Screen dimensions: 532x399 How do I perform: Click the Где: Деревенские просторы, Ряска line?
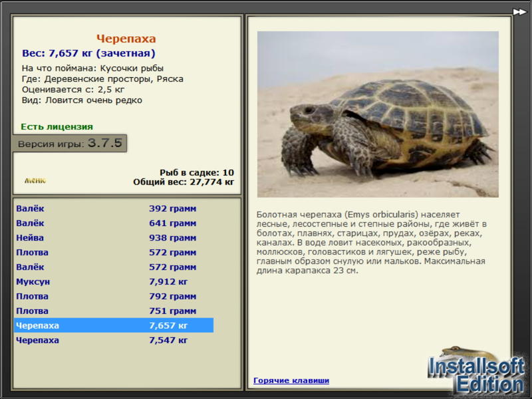click(102, 78)
